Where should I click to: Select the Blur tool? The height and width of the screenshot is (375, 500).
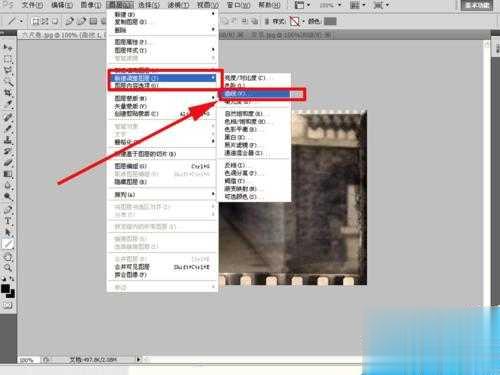click(x=7, y=185)
